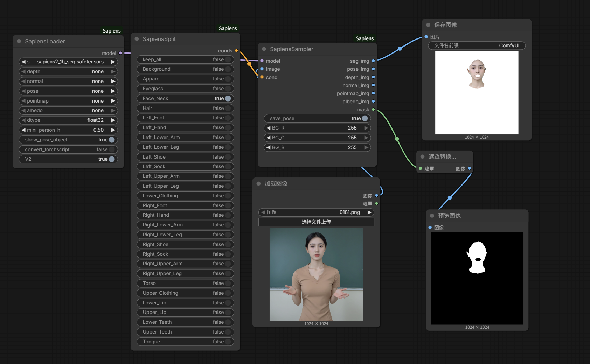Click the saved face segmentation thumbnail

click(477, 93)
